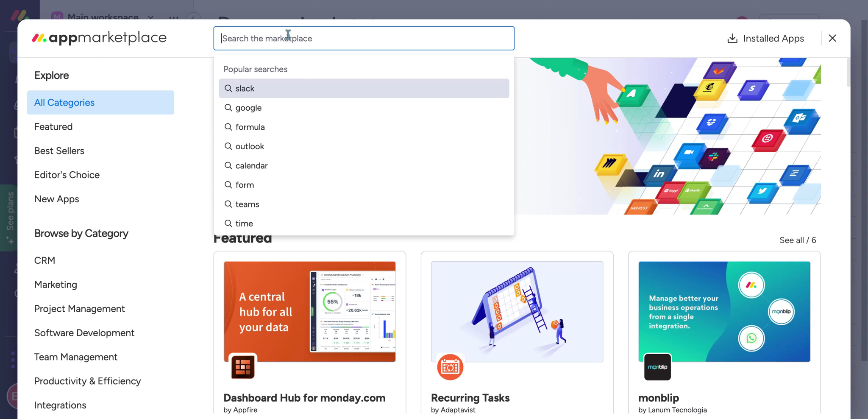Click the Outlook tile in banner
This screenshot has height=419, width=868.
800,120
